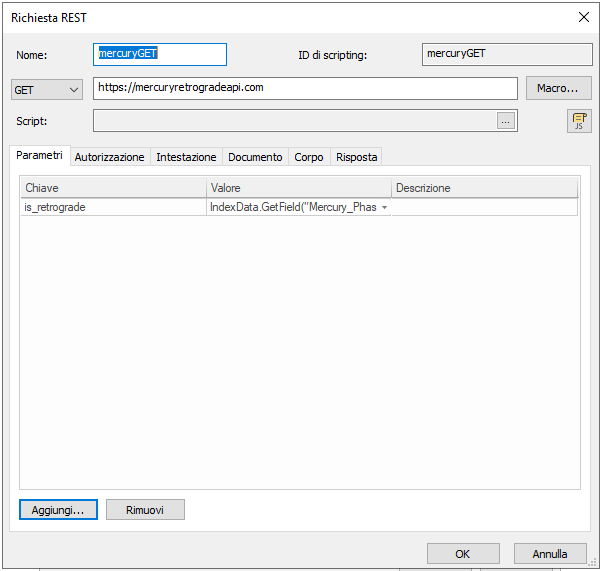Cancel with the Annulla button

(550, 554)
